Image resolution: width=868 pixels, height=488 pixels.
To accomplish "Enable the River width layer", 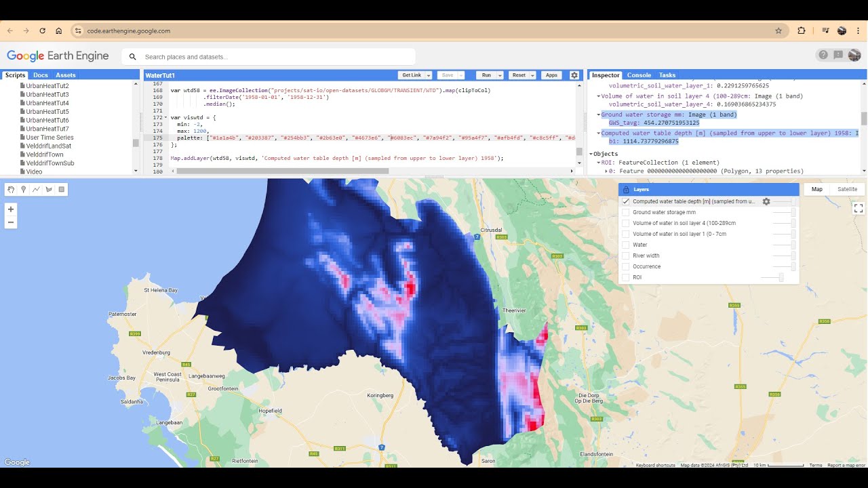I will tap(626, 256).
